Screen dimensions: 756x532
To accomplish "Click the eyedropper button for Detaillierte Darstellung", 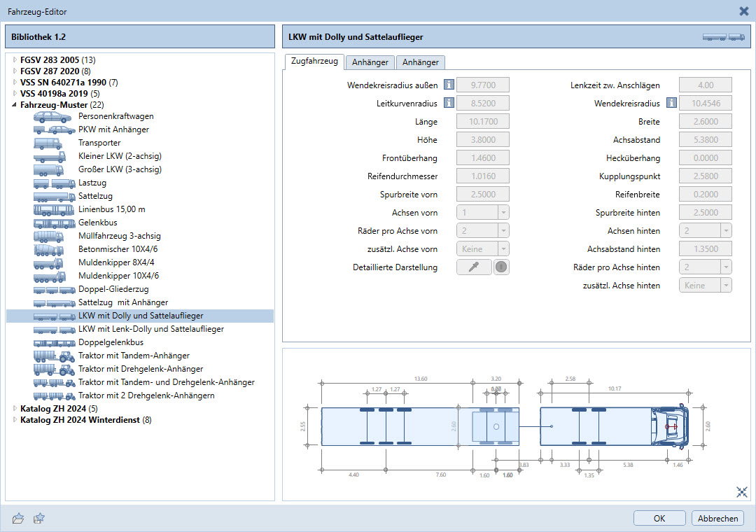I will [474, 267].
